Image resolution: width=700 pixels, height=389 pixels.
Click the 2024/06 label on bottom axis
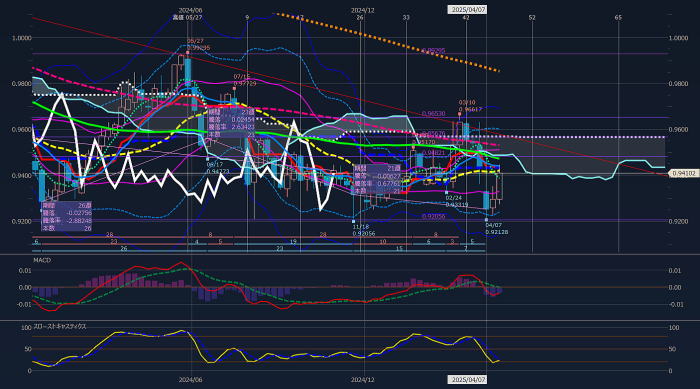click(x=190, y=380)
